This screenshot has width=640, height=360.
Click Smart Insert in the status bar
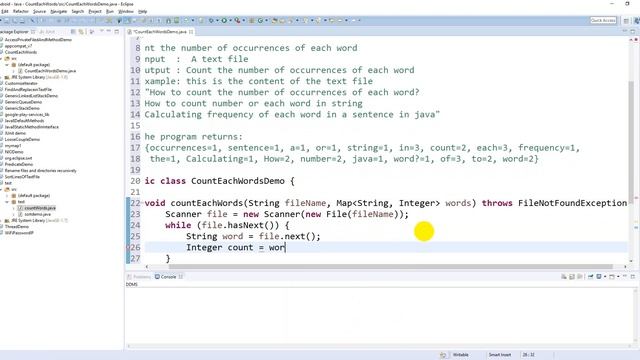tap(500, 355)
